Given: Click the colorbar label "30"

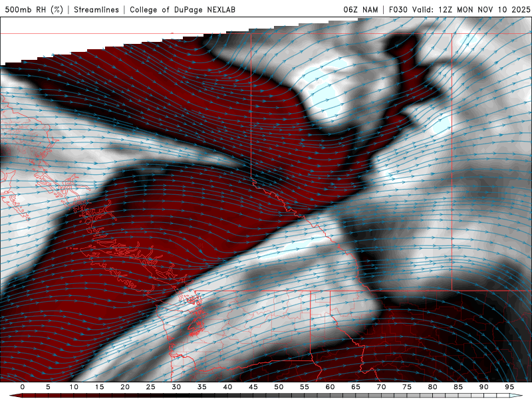Looking at the screenshot, I should [176, 387].
